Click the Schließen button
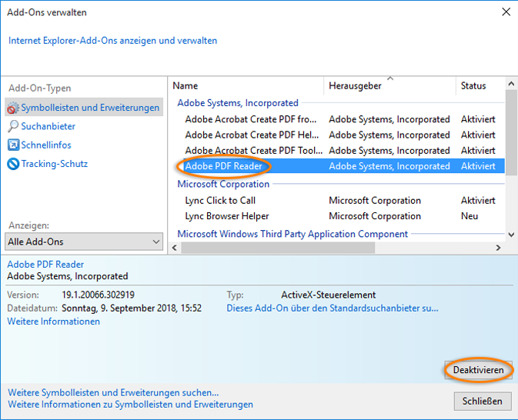The image size is (518, 420). [x=483, y=401]
